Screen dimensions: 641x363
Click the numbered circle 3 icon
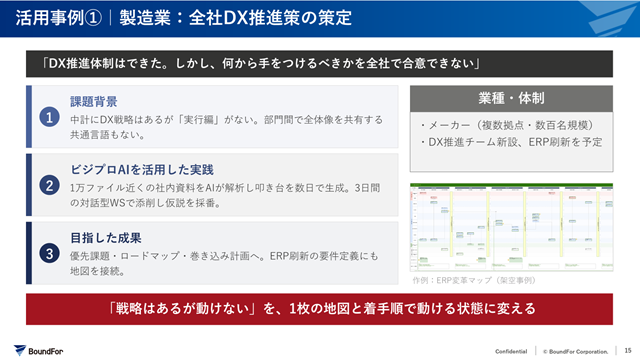click(49, 253)
